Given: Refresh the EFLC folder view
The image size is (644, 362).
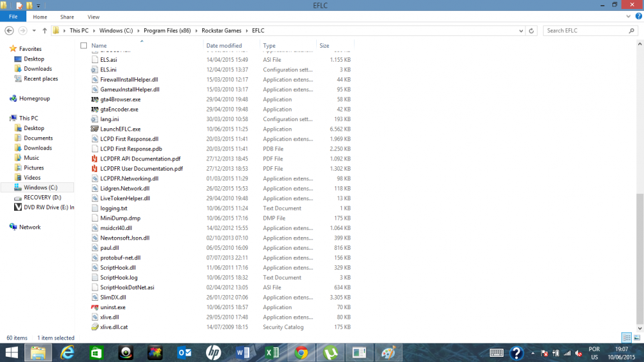Looking at the screenshot, I should coord(531,31).
